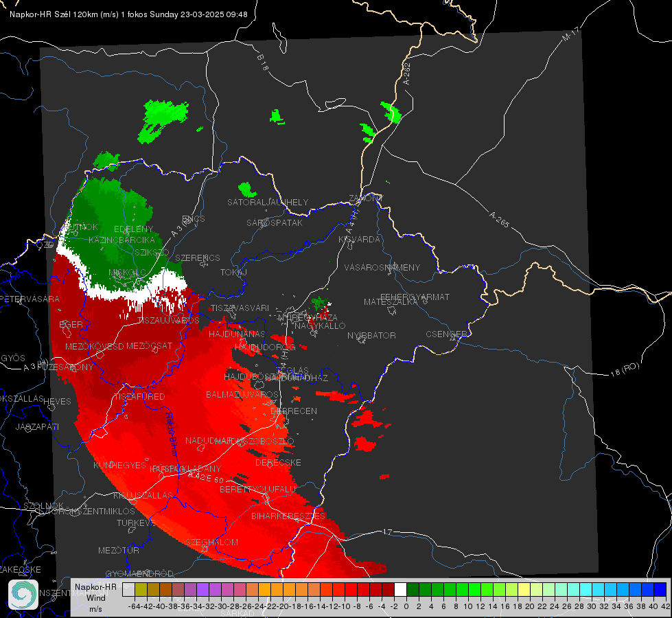Select the BIHARKERESZTES label
Image resolution: width=672 pixels, height=618 pixels.
pos(288,516)
